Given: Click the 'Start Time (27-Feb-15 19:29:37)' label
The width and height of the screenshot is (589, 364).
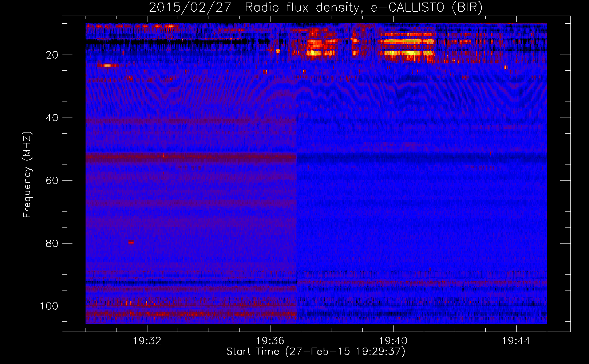Looking at the screenshot, I should pyautogui.click(x=316, y=352).
